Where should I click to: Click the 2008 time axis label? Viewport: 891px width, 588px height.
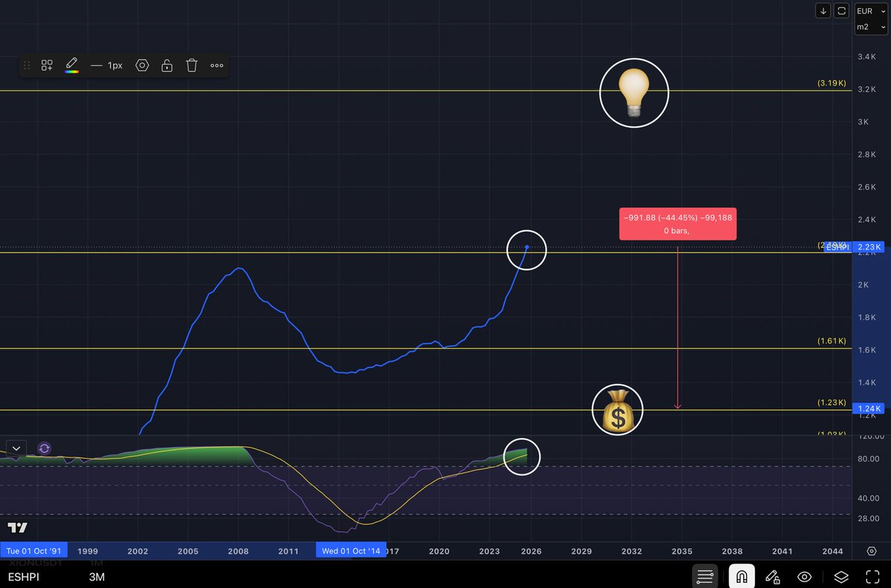[238, 552]
